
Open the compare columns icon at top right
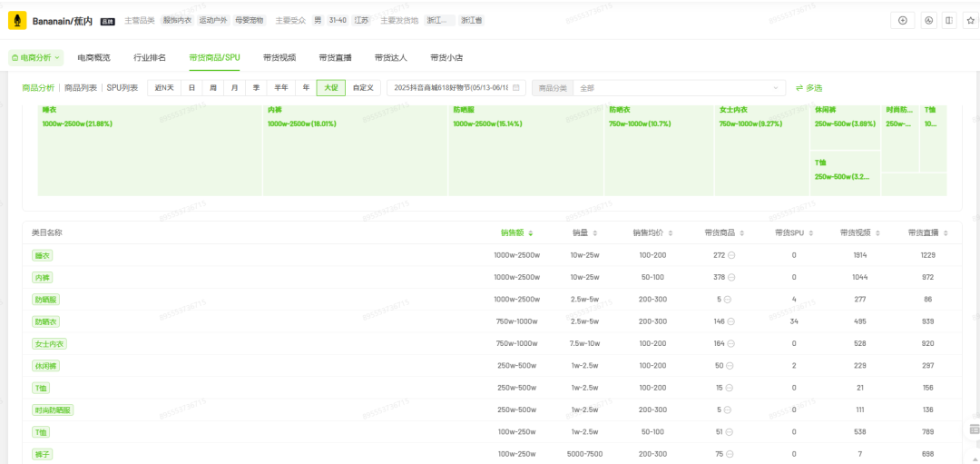[948, 20]
